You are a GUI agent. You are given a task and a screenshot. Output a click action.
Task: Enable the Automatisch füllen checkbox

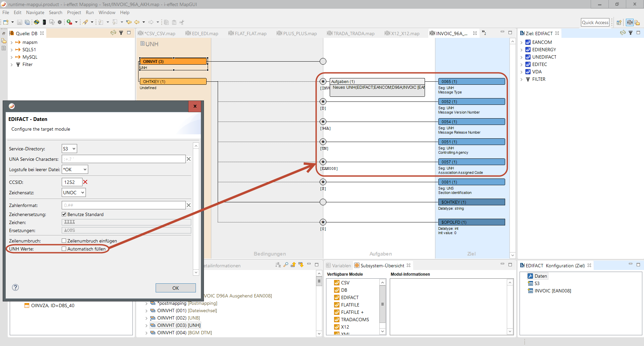click(64, 249)
